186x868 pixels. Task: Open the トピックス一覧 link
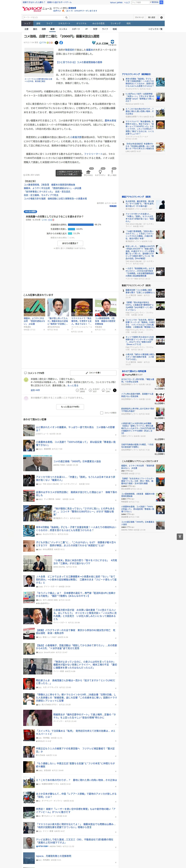click(155, 29)
